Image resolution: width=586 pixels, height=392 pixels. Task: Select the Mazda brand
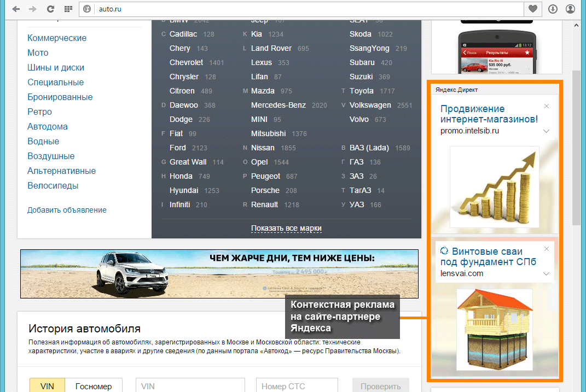(x=263, y=91)
